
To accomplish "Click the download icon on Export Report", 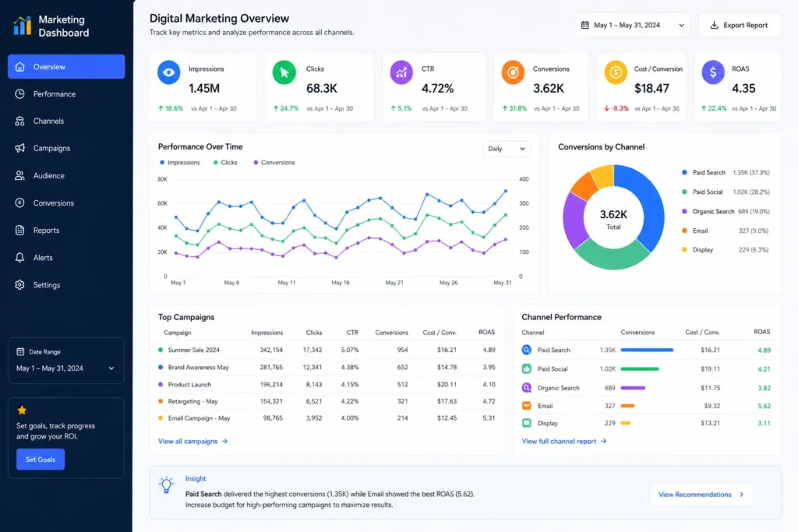I will tap(714, 25).
